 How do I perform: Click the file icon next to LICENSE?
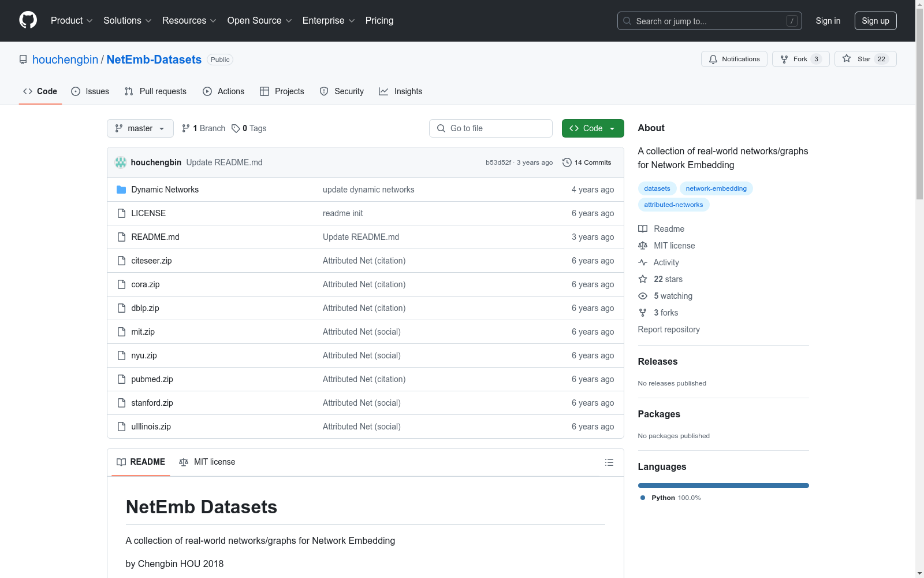121,213
